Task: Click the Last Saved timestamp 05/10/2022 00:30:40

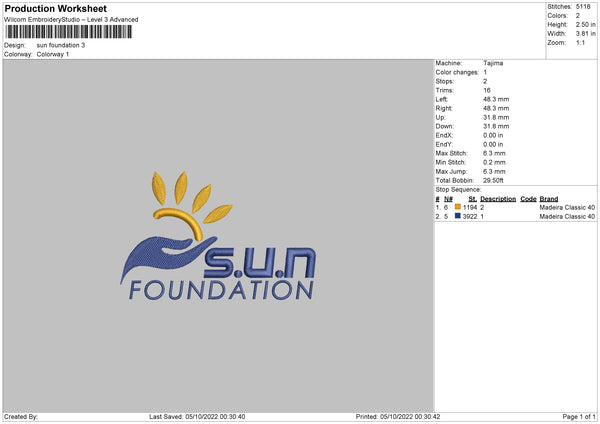Action: pyautogui.click(x=215, y=417)
